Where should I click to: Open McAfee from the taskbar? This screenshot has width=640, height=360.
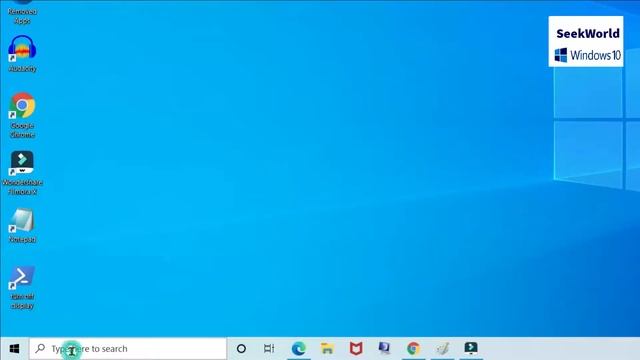pyautogui.click(x=356, y=349)
